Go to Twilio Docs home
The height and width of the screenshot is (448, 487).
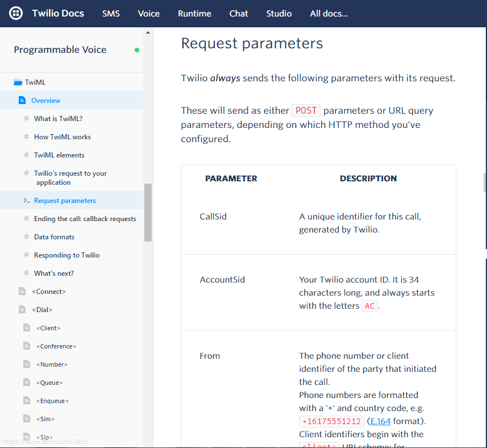tap(58, 13)
